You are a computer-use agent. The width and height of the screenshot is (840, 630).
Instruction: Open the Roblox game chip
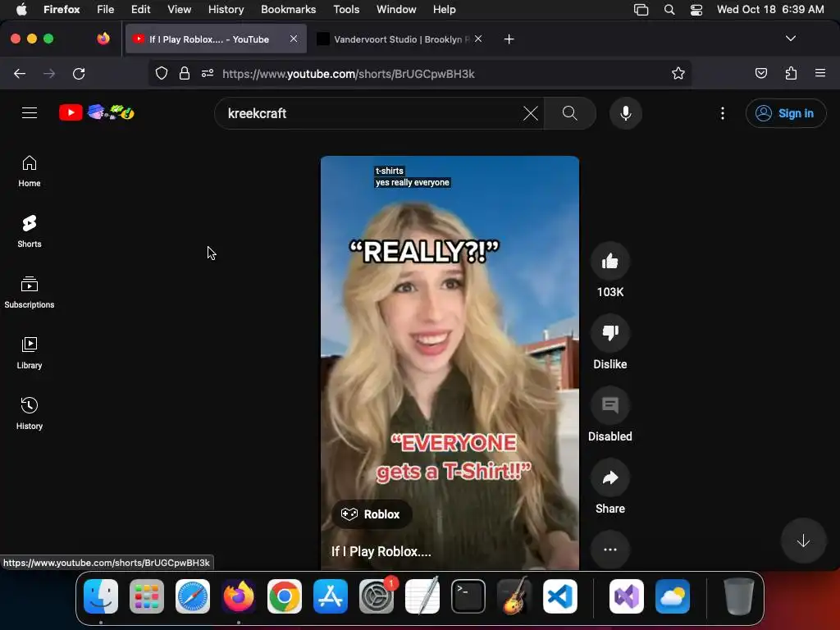[x=372, y=514]
